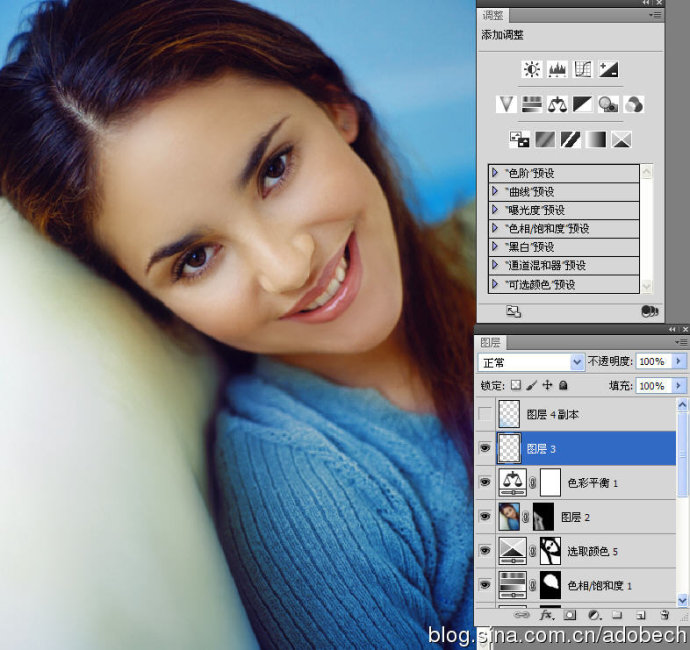690x650 pixels.
Task: Select the 图层 2 layer mask thumbnail
Action: click(x=543, y=516)
